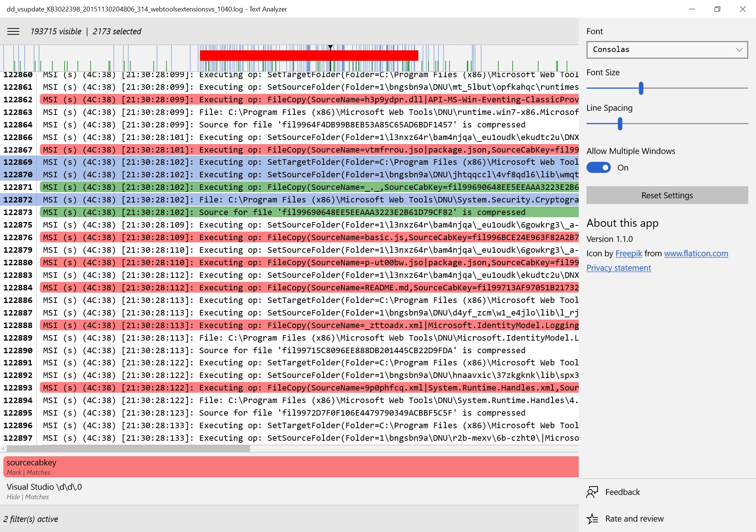
Task: Open the Font selection dropdown
Action: 666,50
